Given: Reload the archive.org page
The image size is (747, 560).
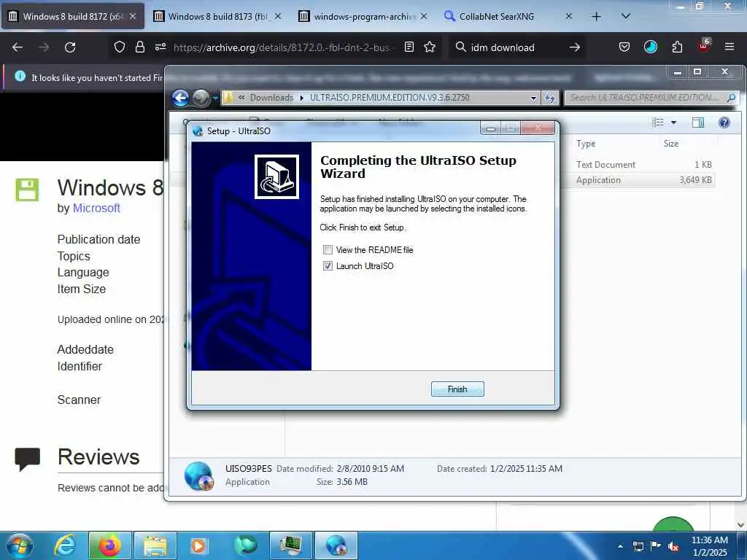Looking at the screenshot, I should [x=70, y=47].
